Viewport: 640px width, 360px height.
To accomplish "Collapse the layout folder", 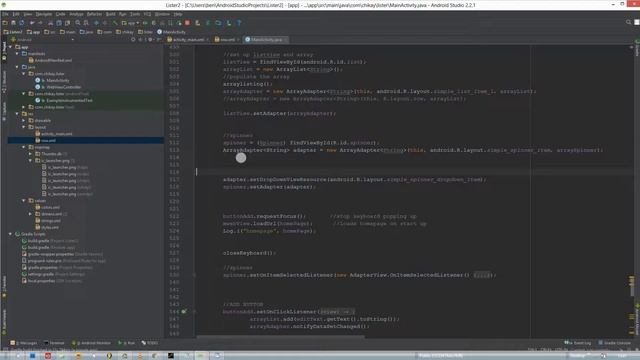I will coord(24,127).
